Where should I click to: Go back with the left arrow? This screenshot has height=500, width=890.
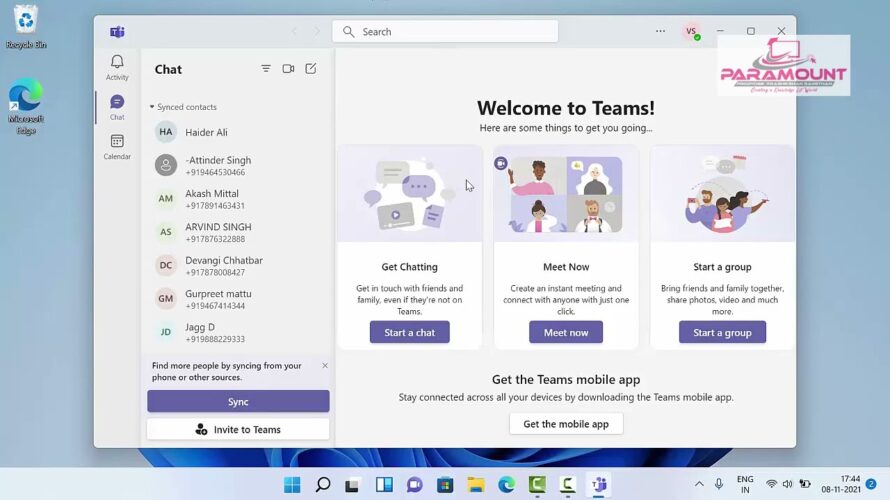coord(294,32)
